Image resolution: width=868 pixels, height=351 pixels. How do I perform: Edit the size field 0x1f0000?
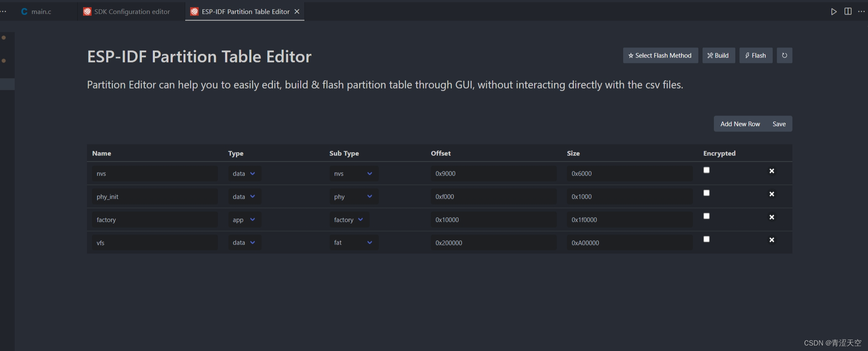coord(629,220)
